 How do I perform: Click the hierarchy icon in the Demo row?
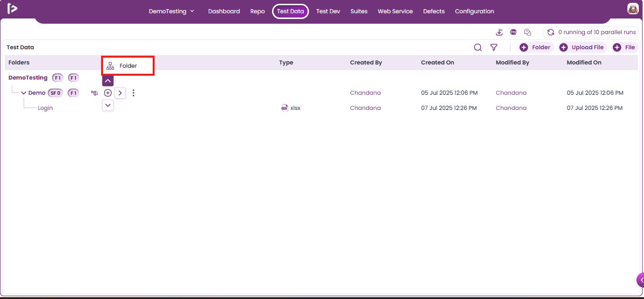click(94, 93)
